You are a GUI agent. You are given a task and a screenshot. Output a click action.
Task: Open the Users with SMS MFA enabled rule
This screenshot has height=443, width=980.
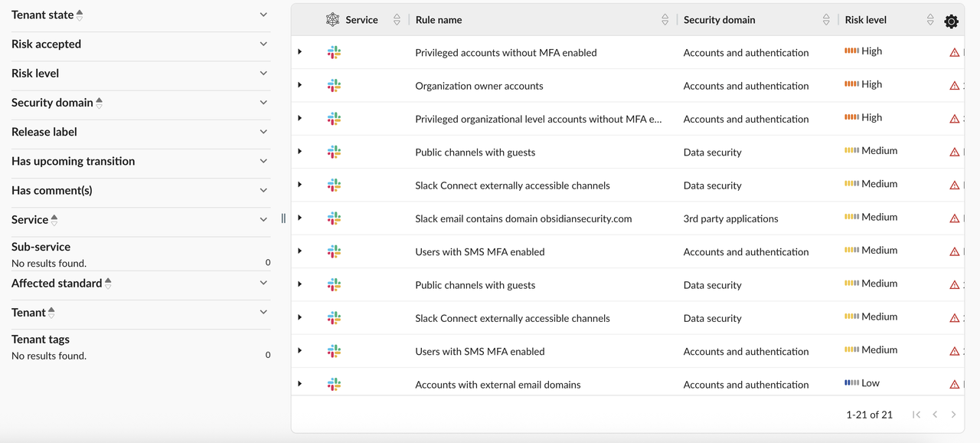479,251
